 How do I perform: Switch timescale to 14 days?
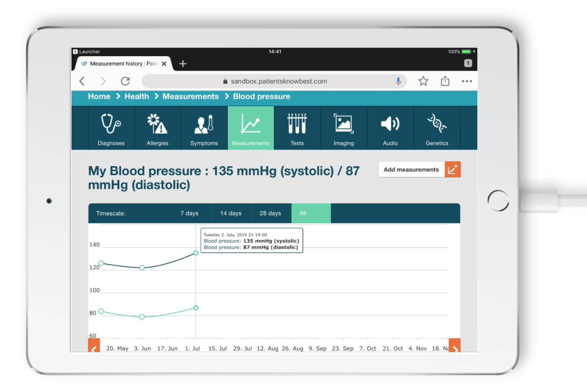(231, 213)
